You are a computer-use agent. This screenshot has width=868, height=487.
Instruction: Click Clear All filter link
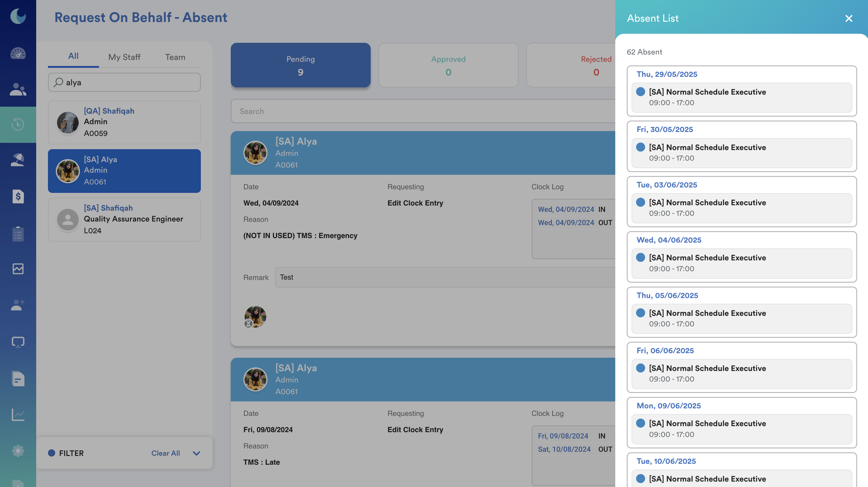166,453
